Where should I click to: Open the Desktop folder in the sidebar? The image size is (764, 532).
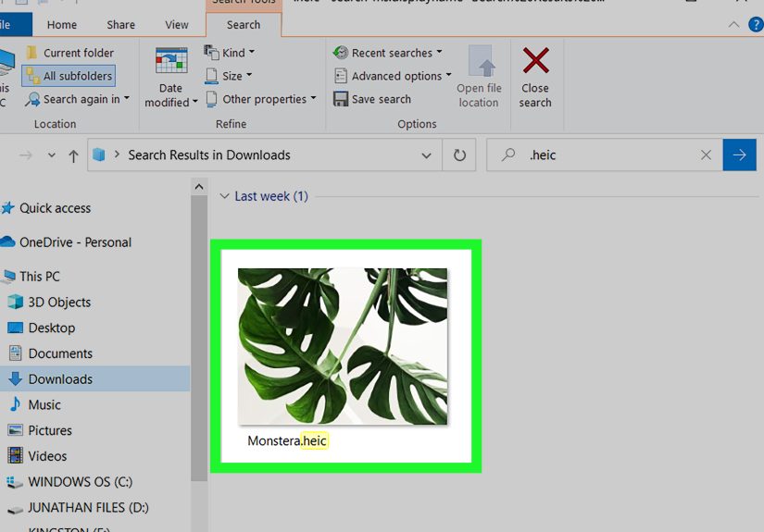point(51,328)
